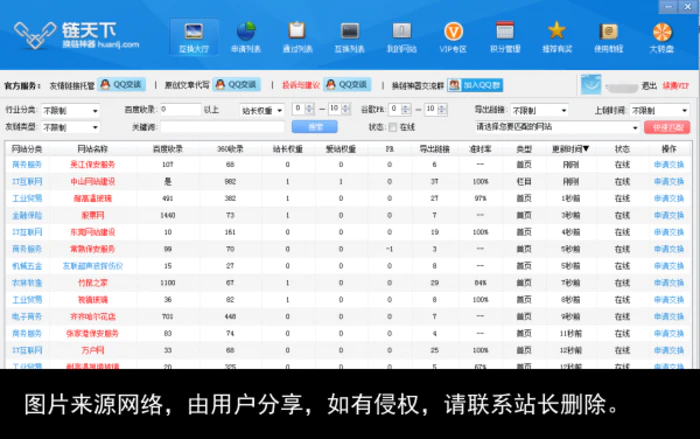Image resolution: width=700 pixels, height=439 pixels.
Task: Click category 机械五金
Action: pos(27,266)
